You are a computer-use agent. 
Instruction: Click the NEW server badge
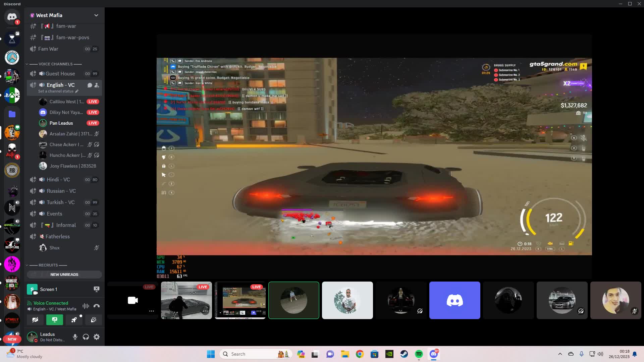point(12,339)
